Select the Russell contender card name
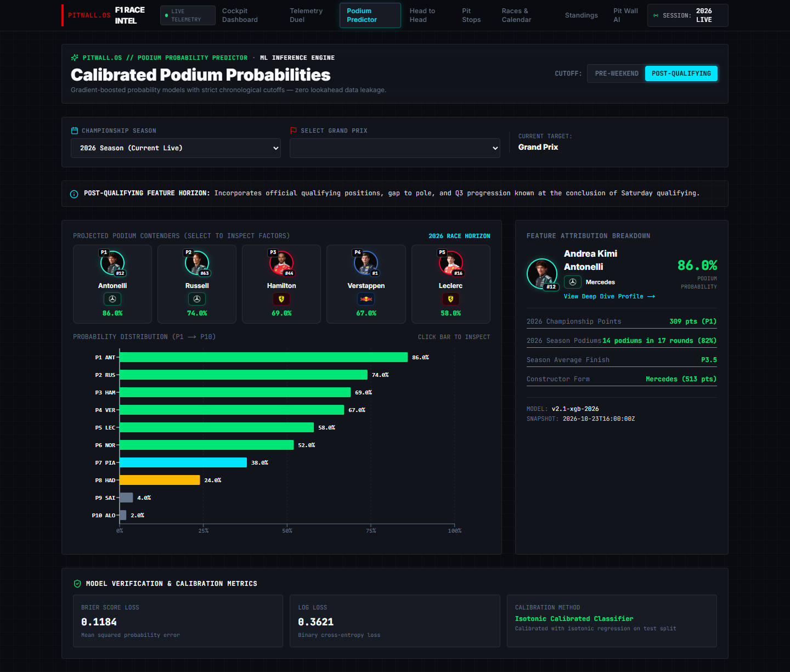This screenshot has height=672, width=790. click(197, 286)
